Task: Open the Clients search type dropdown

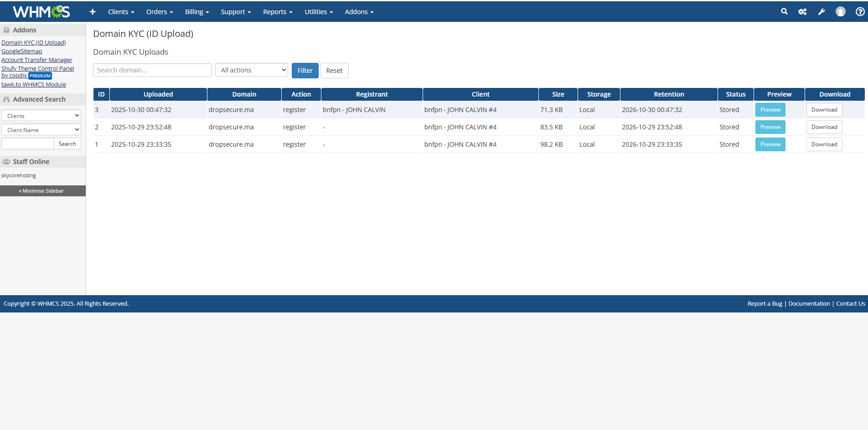Action: click(41, 116)
